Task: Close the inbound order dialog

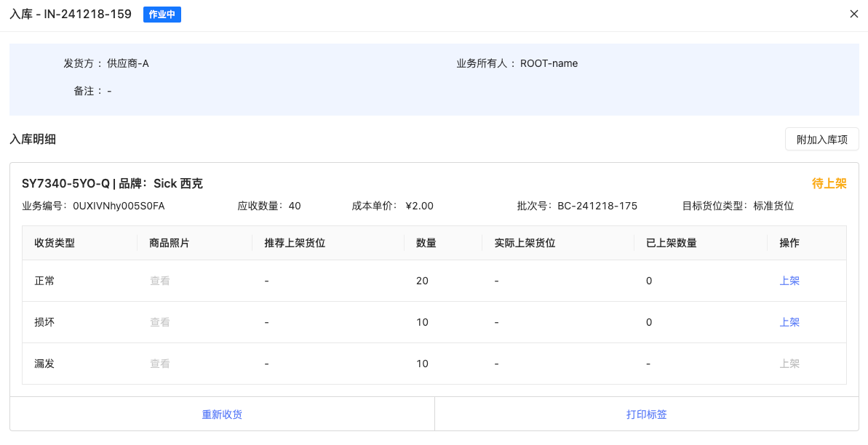Action: tap(854, 14)
